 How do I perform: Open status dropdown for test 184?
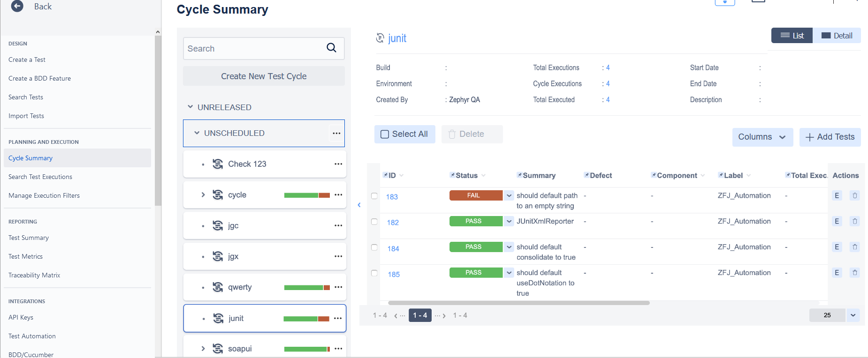509,247
